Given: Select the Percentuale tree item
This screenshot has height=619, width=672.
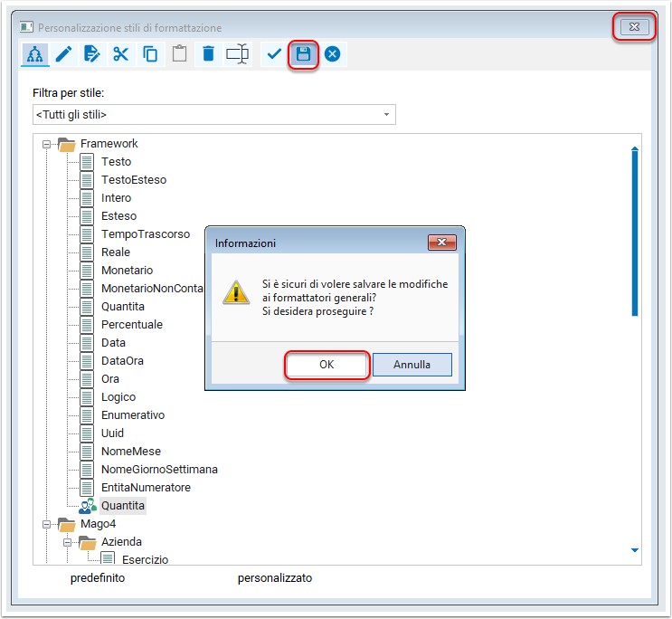Looking at the screenshot, I should tap(132, 325).
